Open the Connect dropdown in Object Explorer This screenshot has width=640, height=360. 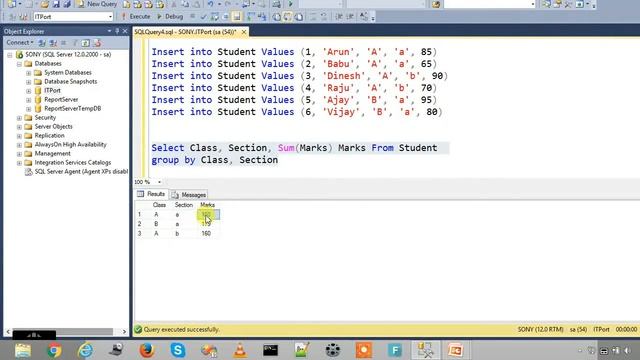pos(20,42)
